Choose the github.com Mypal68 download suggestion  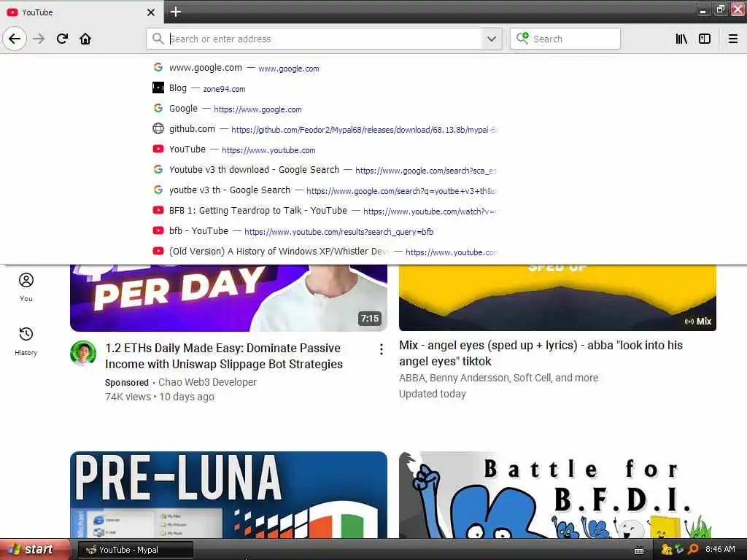coord(324,129)
